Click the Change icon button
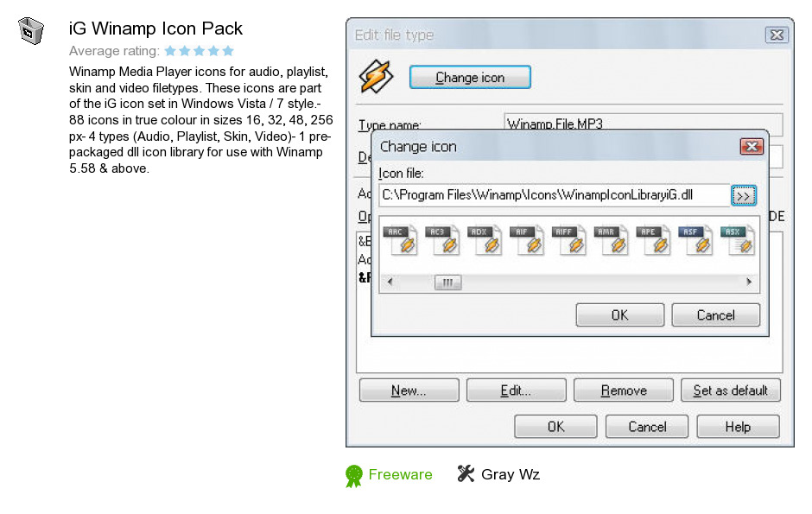Image resolution: width=812 pixels, height=514 pixels. tap(470, 77)
